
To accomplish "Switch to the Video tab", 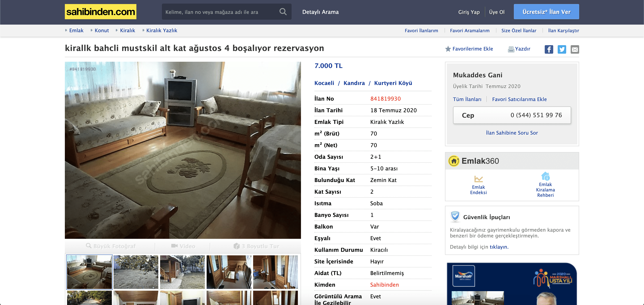I will point(183,246).
